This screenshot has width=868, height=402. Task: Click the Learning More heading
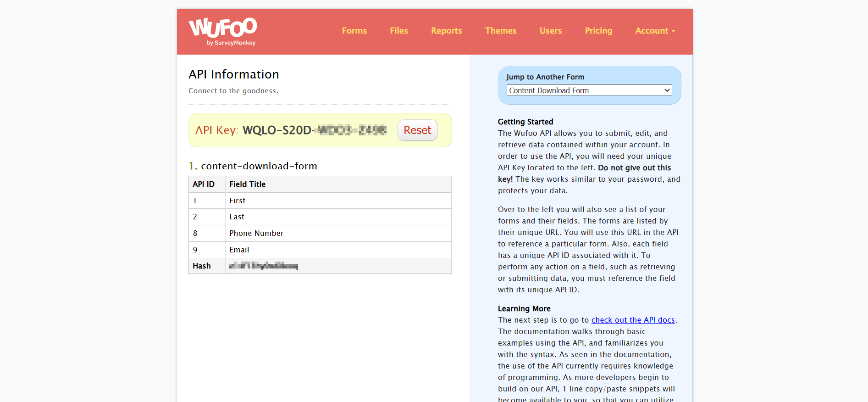point(524,308)
